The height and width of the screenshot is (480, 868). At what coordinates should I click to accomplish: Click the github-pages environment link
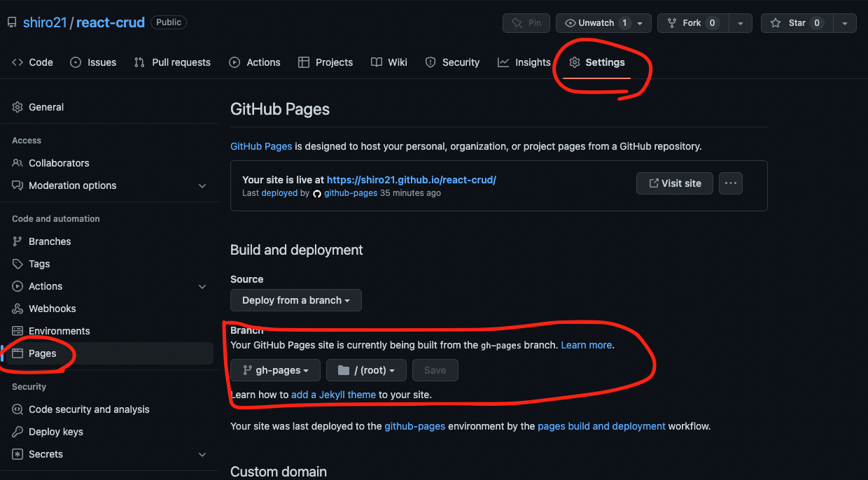coord(415,425)
